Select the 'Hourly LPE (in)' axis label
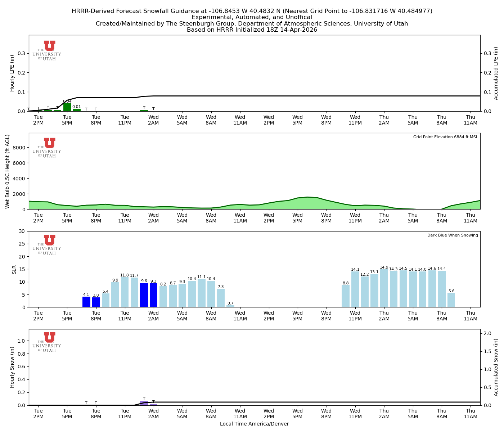Screen dimensions: 504x432 [12, 73]
